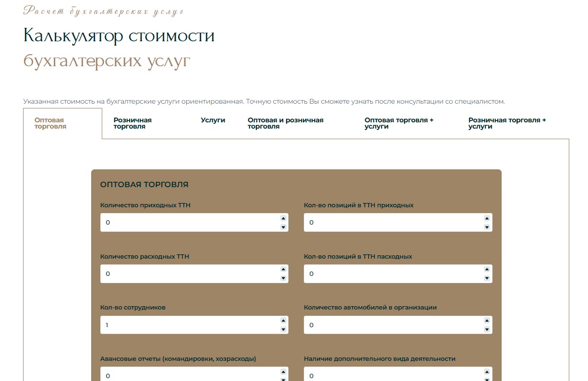The width and height of the screenshot is (588, 381).
Task: Increment Кол-во позиций в ТТН приходных
Action: click(x=487, y=218)
